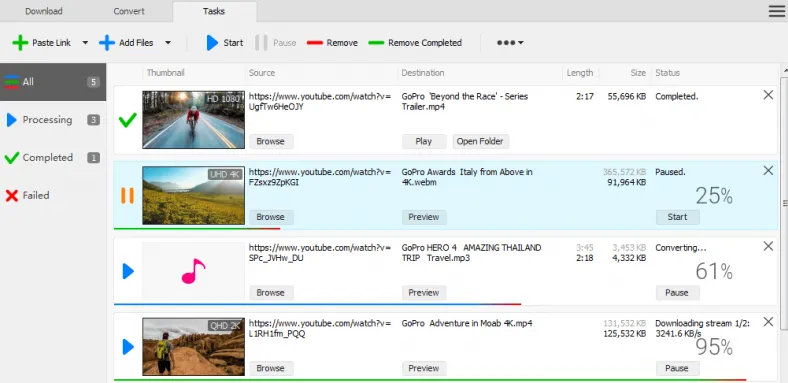Image resolution: width=788 pixels, height=383 pixels.
Task: Click the '55,696 KB' size value
Action: point(627,97)
